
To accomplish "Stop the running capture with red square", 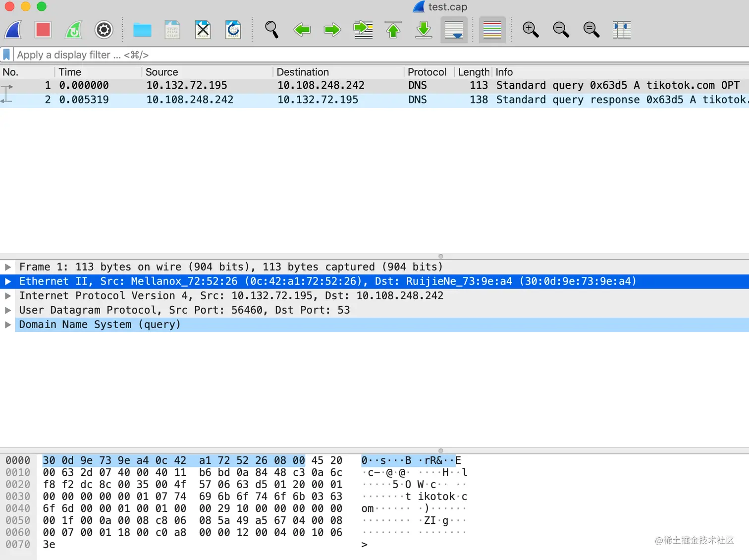I will pos(43,30).
